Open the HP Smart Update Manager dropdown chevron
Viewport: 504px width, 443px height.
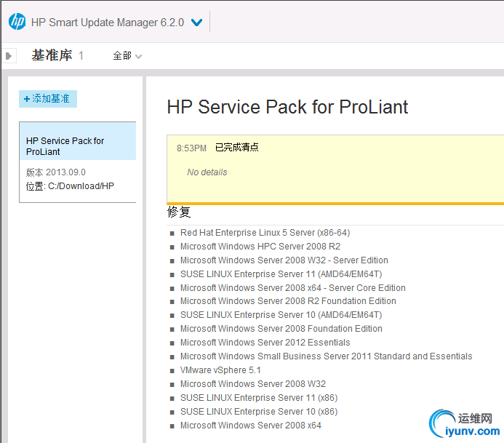tap(196, 23)
